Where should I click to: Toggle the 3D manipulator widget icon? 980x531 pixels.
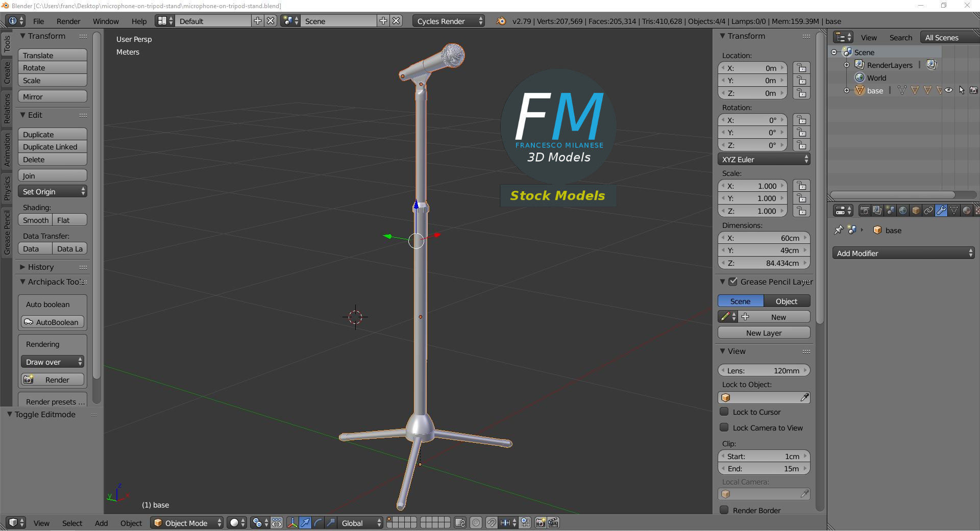pyautogui.click(x=292, y=523)
